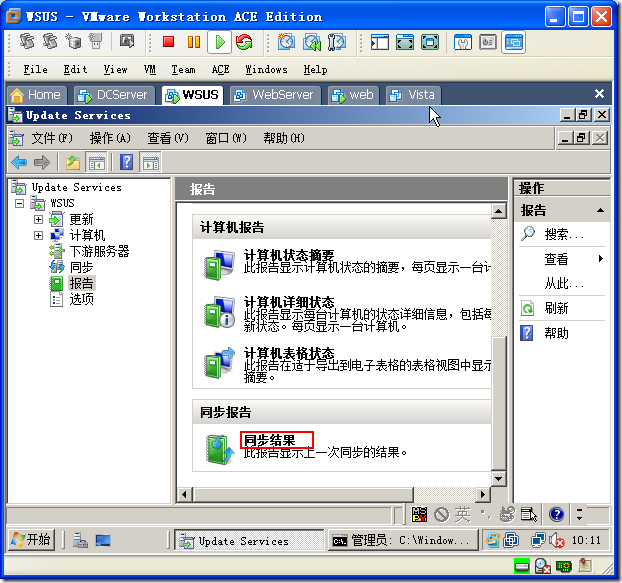Click the Reset VM icon

pyautogui.click(x=244, y=42)
